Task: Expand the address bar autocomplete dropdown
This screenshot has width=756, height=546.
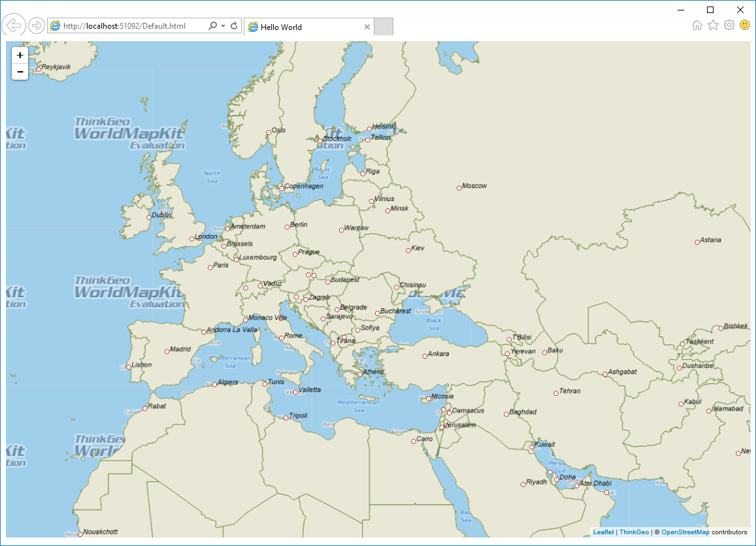Action: 223,26
